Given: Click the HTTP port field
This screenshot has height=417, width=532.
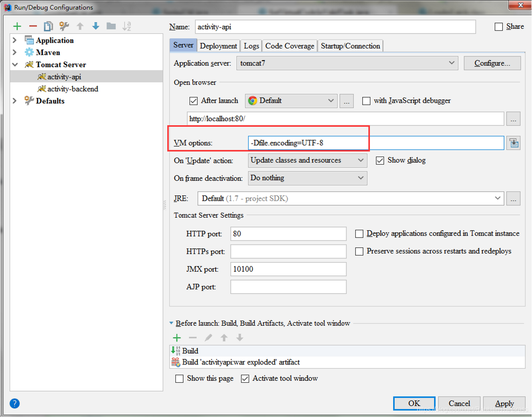Looking at the screenshot, I should (x=288, y=234).
